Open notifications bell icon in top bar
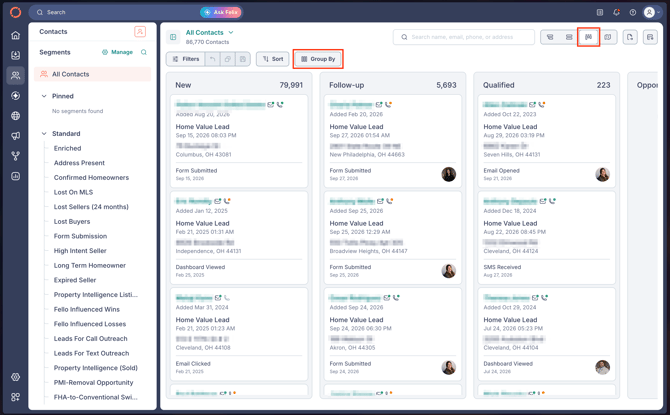This screenshot has height=415, width=670. [x=616, y=12]
